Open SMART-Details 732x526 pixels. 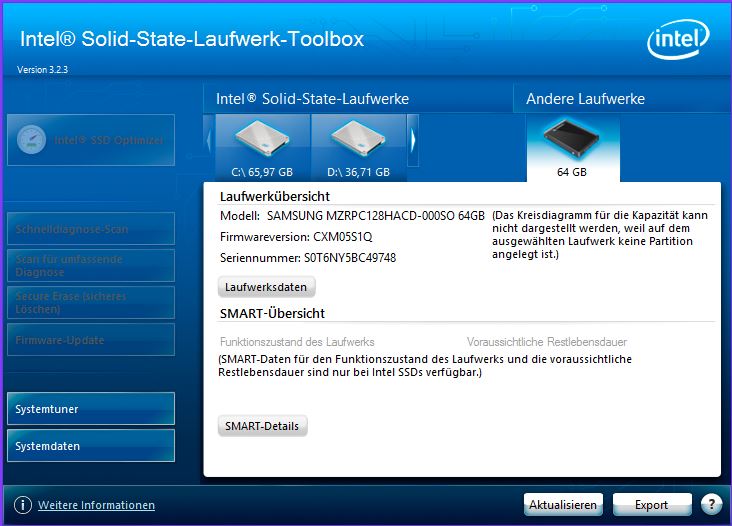262,426
